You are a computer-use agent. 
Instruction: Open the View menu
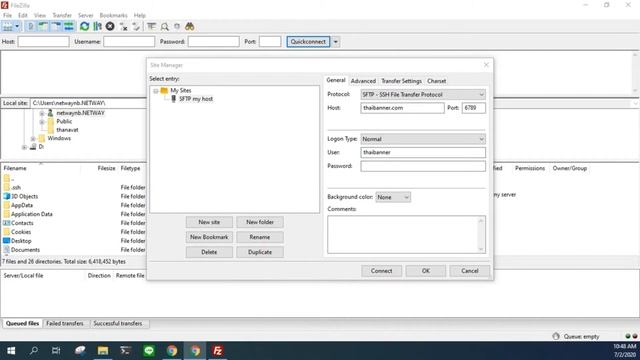click(x=40, y=15)
